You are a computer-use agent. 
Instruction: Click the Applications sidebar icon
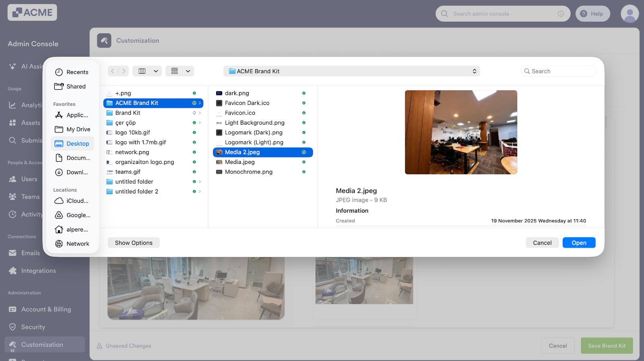click(x=59, y=115)
